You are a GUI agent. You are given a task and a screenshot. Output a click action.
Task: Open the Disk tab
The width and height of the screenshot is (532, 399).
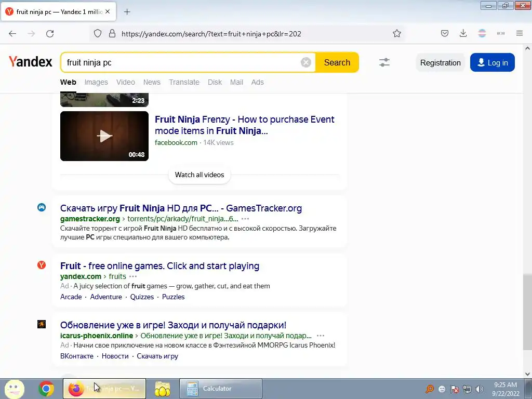click(215, 82)
